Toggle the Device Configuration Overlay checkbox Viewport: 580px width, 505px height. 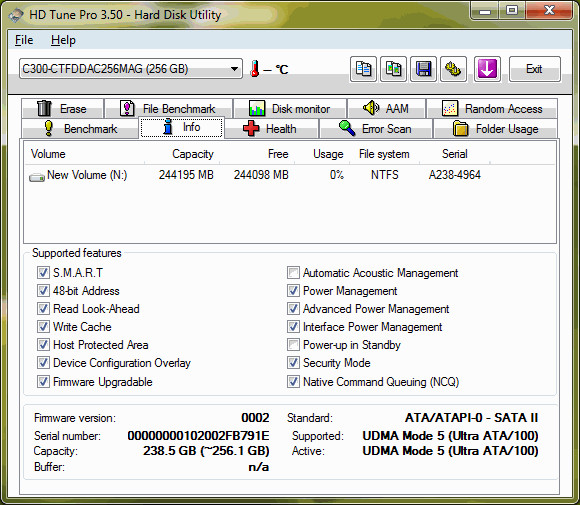pyautogui.click(x=43, y=363)
